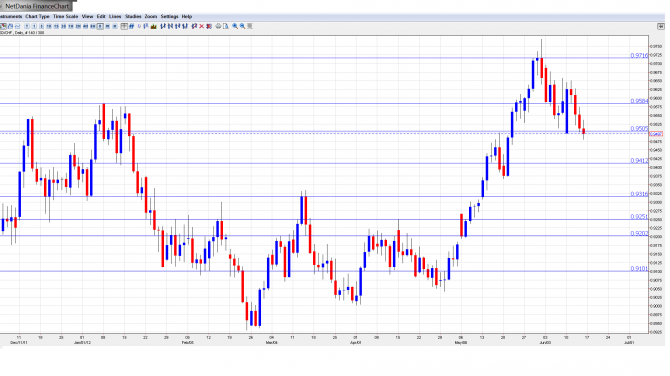Open the Instruments menu

click(10, 16)
